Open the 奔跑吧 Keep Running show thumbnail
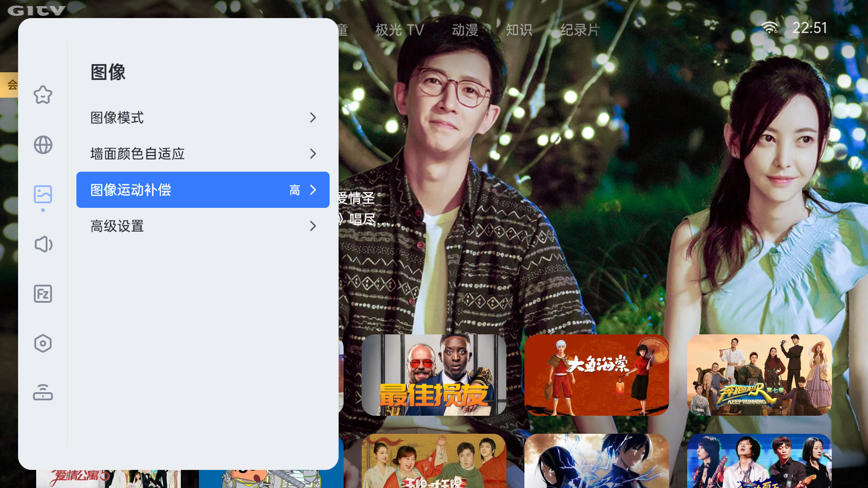Viewport: 868px width, 488px height. 759,375
